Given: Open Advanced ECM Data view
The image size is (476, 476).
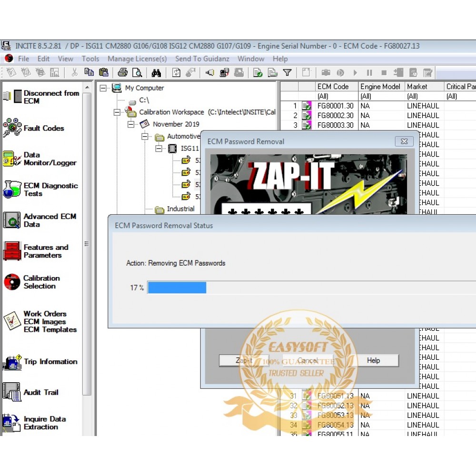Looking at the screenshot, I should [40, 220].
